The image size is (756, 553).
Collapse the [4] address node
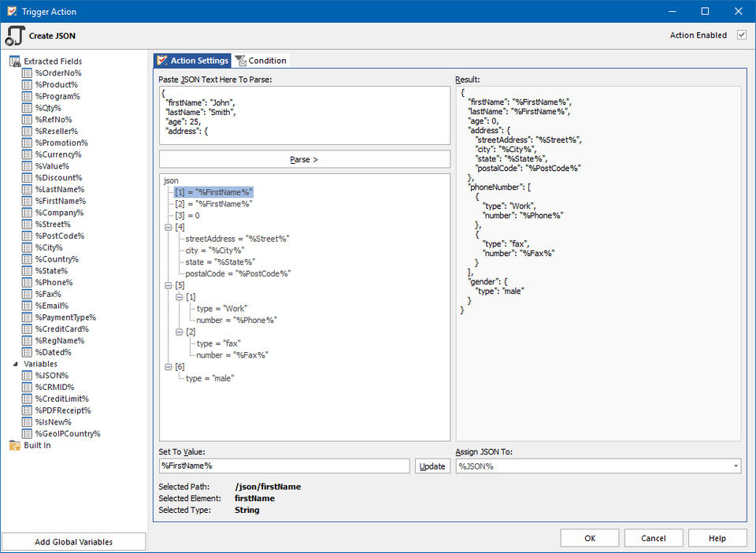[x=169, y=227]
